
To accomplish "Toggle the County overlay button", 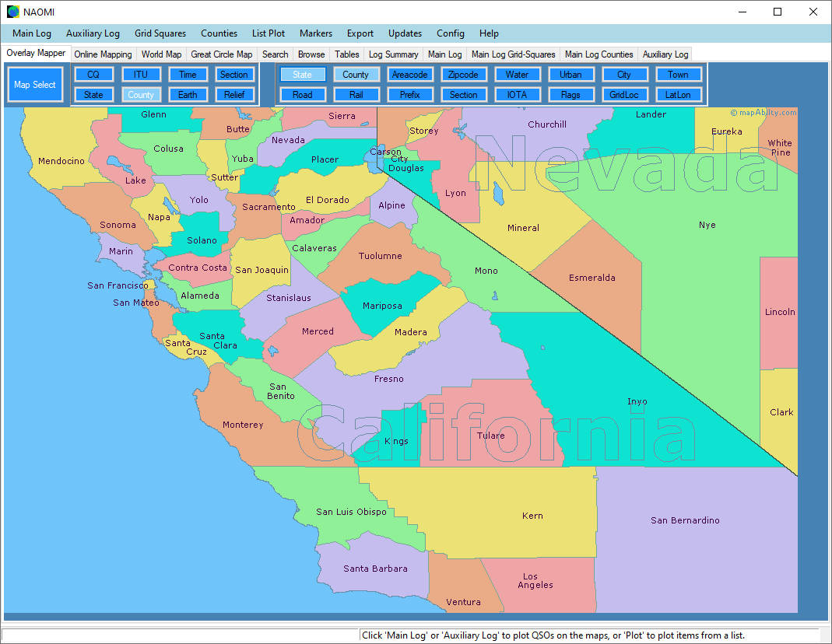I will [356, 75].
